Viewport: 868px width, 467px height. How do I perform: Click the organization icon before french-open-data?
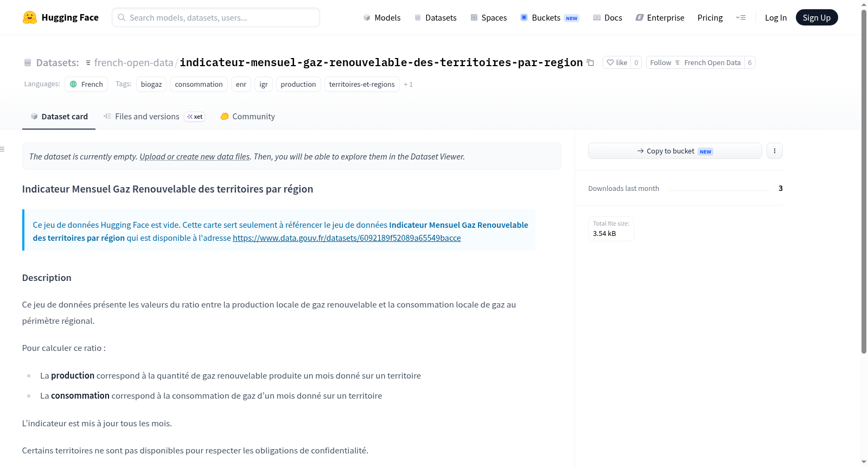[x=88, y=62]
